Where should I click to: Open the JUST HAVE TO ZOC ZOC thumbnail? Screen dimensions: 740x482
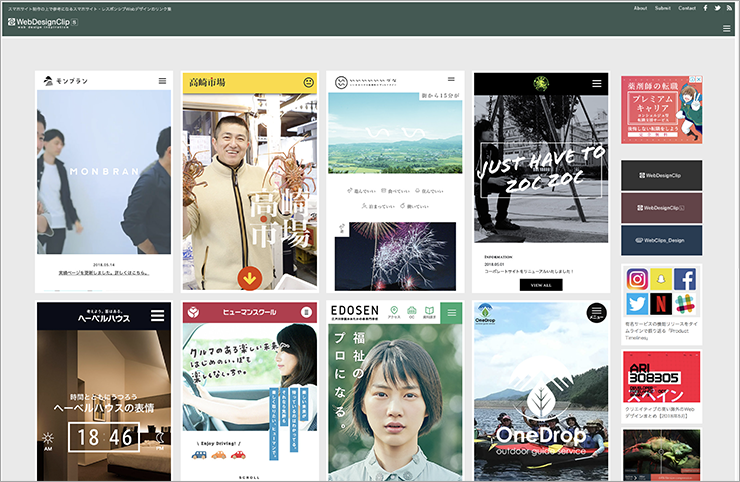(541, 182)
